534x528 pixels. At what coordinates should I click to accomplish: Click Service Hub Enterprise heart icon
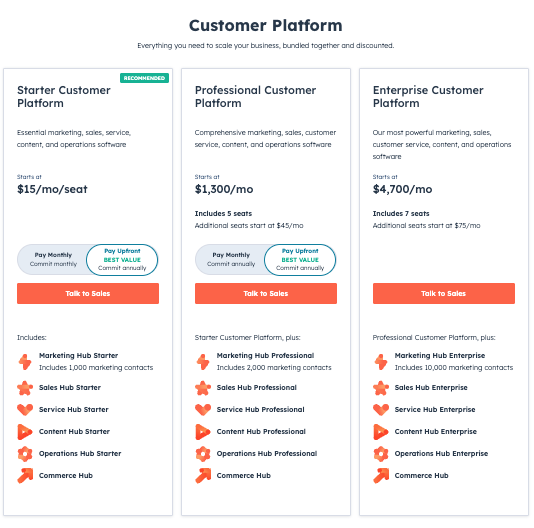(381, 409)
